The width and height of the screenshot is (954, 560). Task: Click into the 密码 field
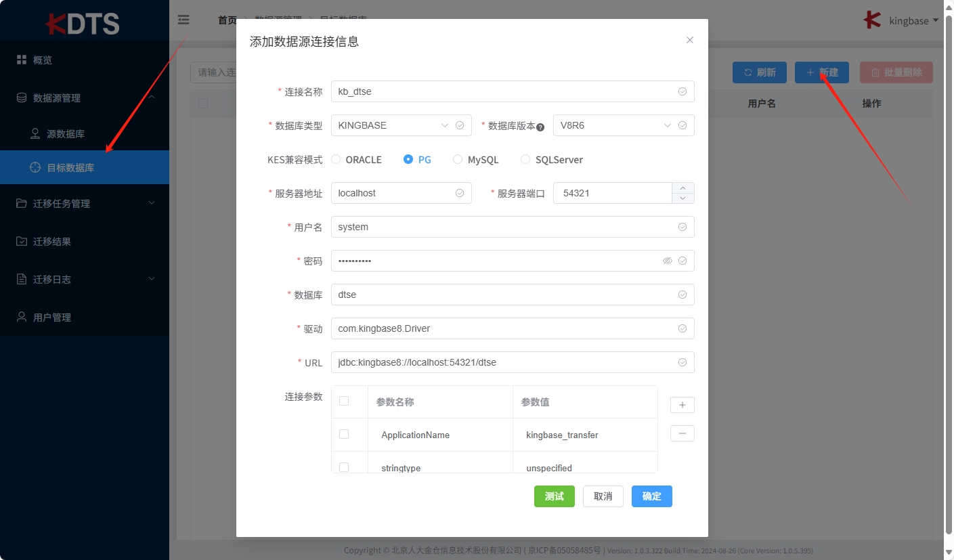tap(513, 261)
